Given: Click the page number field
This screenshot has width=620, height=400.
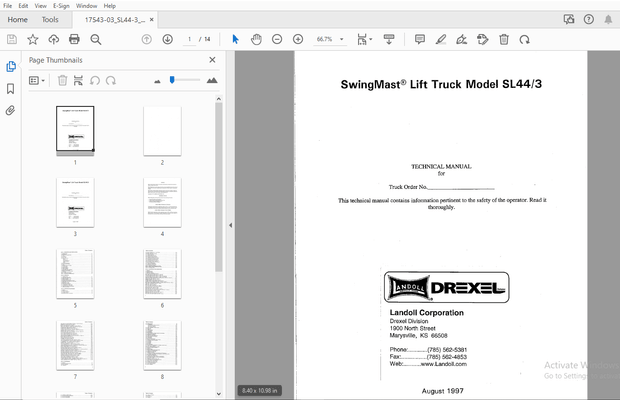Looking at the screenshot, I should click(x=189, y=39).
